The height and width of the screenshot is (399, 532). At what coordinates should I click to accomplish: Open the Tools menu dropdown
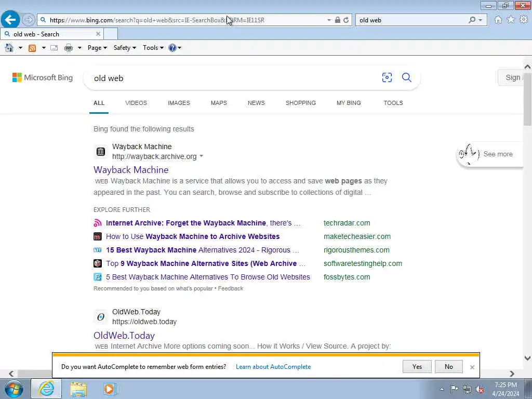click(153, 48)
